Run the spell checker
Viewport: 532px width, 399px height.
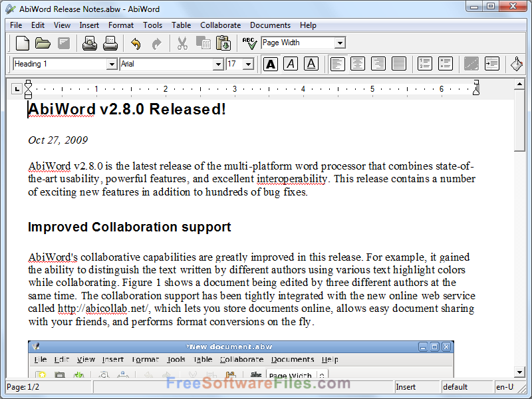[x=250, y=43]
